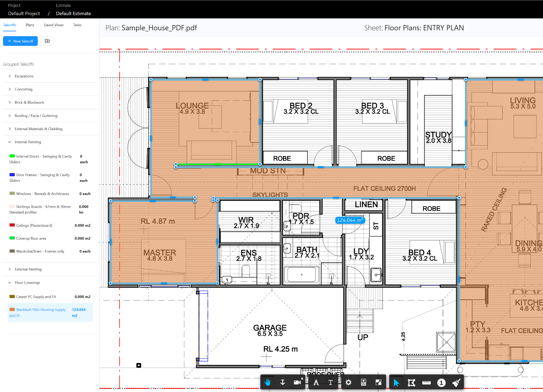Select the hand pan tool
Screen dimensions: 543x392
coord(267,382)
